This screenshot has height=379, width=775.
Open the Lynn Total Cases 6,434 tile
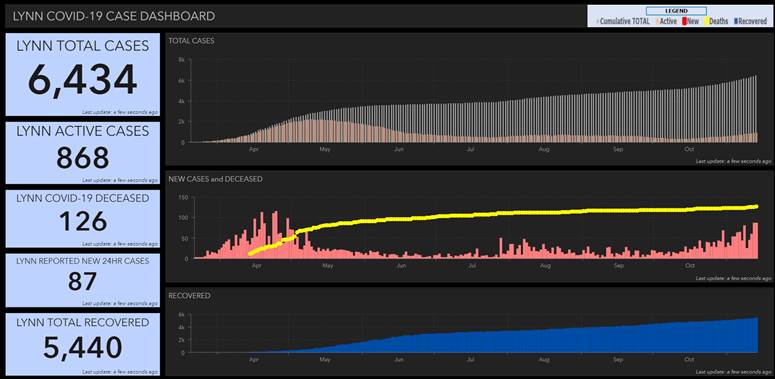click(83, 75)
